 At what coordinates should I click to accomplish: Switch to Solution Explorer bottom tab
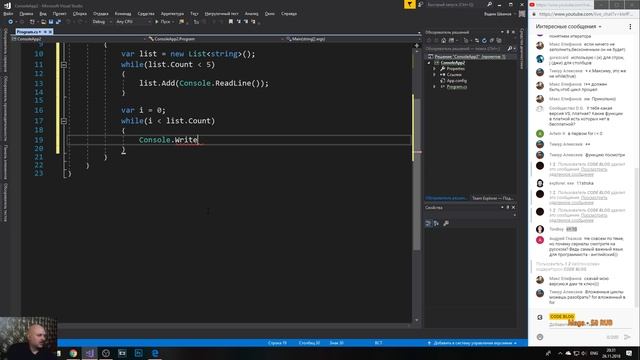click(x=446, y=198)
